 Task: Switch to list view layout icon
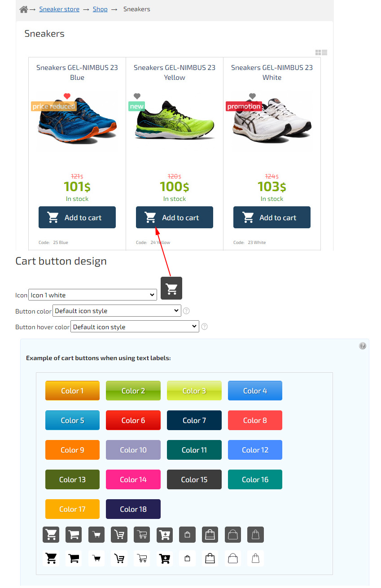324,53
